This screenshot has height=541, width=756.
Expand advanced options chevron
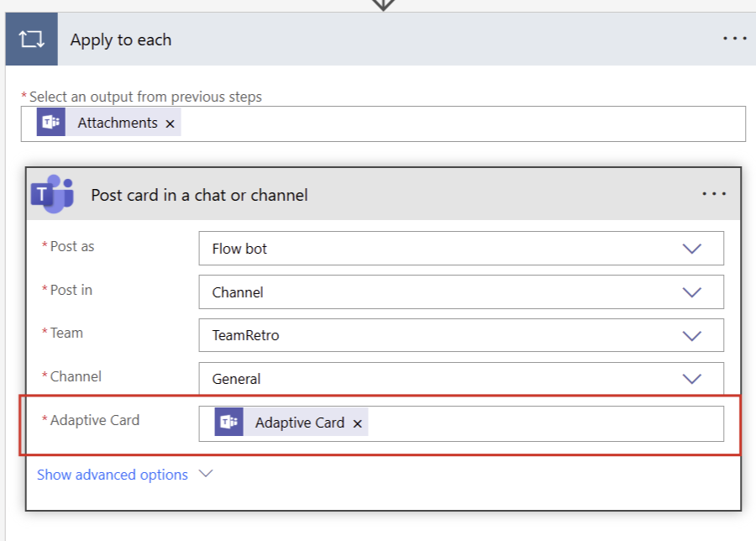click(x=206, y=474)
